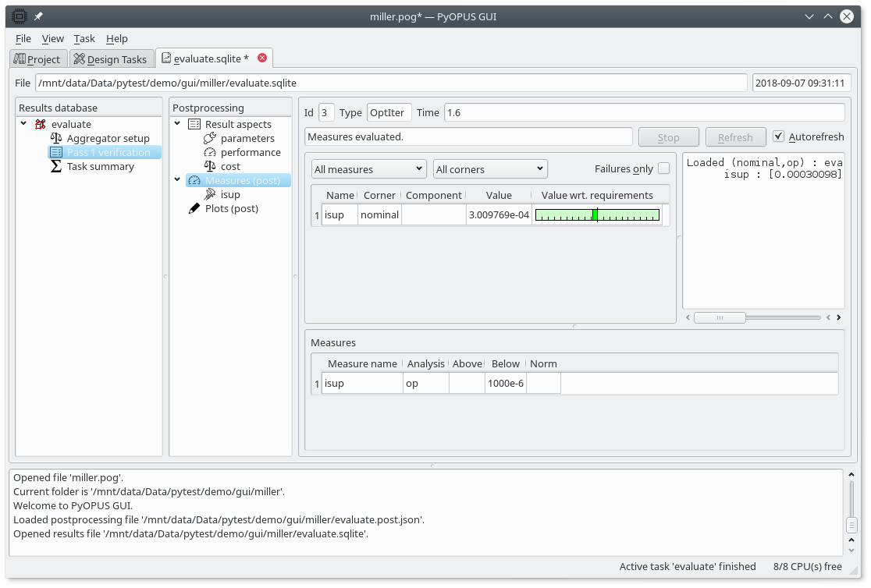The image size is (871, 588).
Task: Collapse the evaluate tree node
Action: click(23, 124)
